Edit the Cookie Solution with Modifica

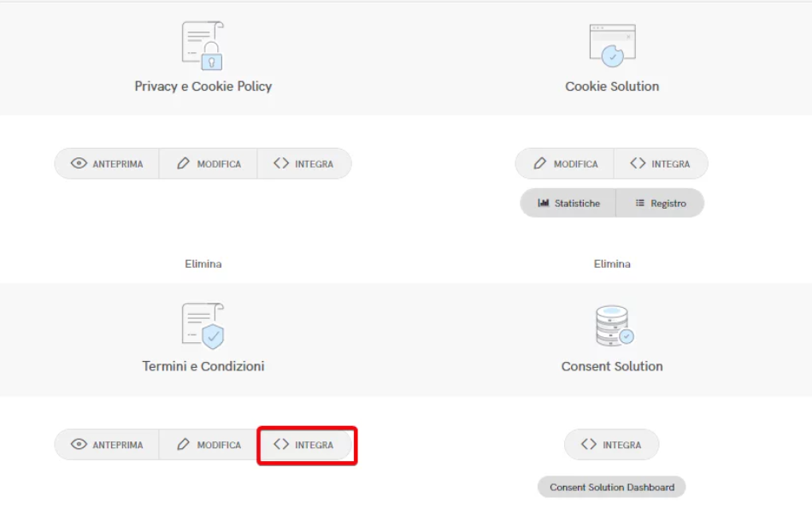click(565, 163)
